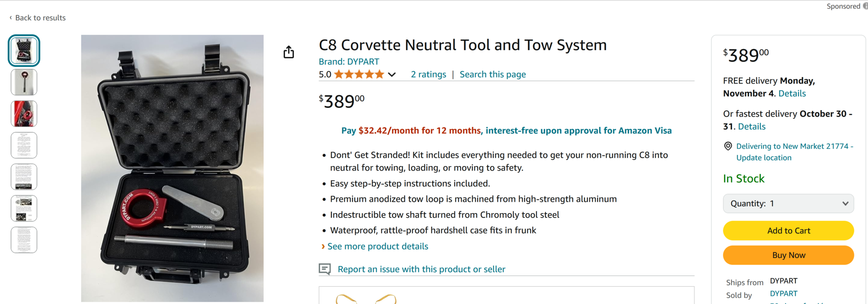868x304 pixels.
Task: Click the report issue speech bubble icon
Action: [324, 269]
